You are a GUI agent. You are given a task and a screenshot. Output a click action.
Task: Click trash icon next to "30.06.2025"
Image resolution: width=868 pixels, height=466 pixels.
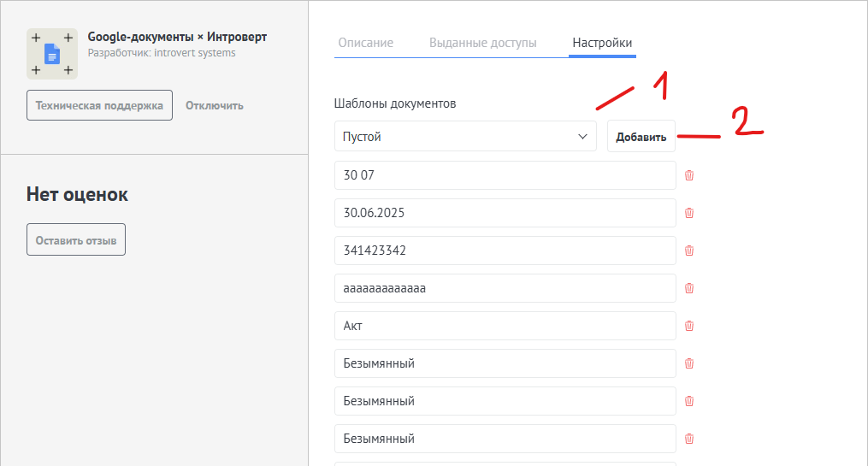[689, 213]
